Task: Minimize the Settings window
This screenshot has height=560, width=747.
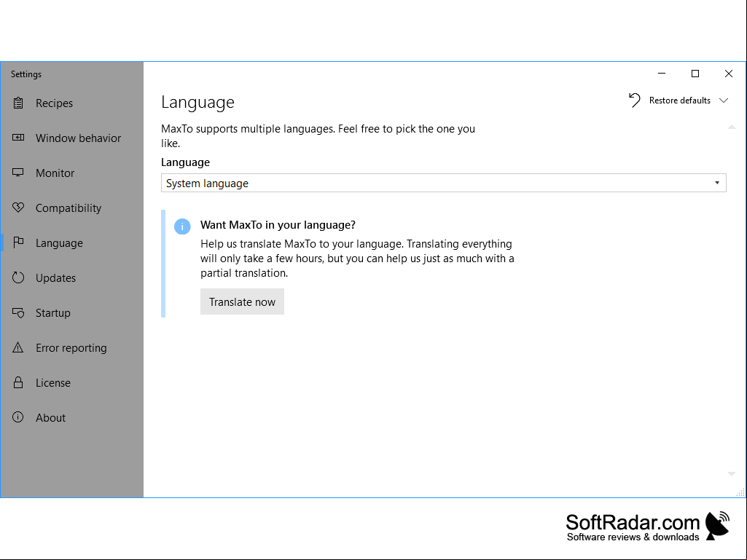Action: (662, 74)
